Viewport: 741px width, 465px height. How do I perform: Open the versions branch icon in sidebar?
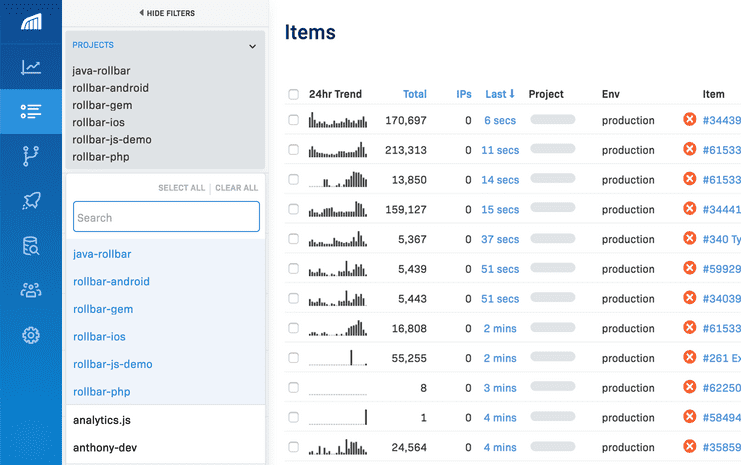tap(31, 156)
